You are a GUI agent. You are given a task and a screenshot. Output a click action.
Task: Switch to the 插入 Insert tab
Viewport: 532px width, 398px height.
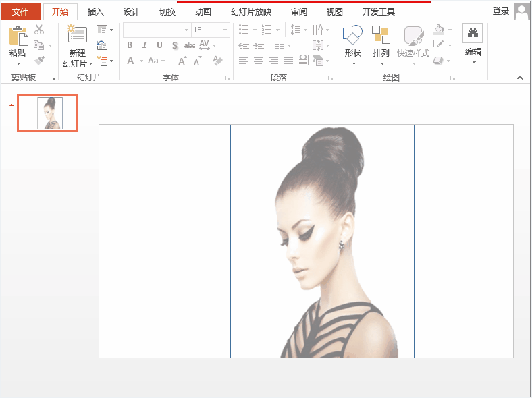[x=95, y=12]
